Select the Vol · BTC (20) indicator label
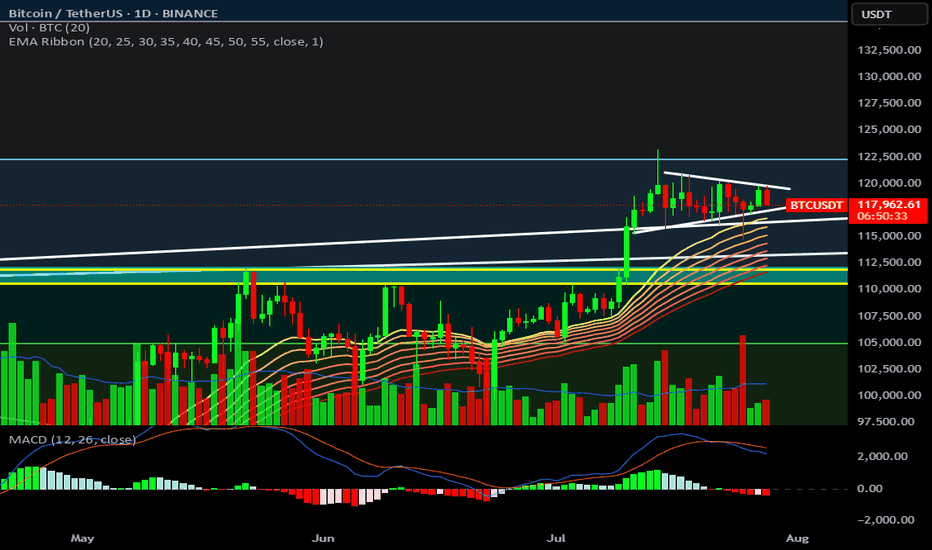 click(x=49, y=27)
